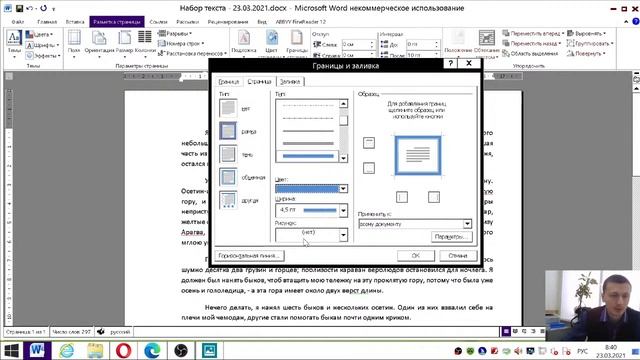Expand the Номера строк line numbers dropdown
The width and height of the screenshot is (640, 360).
coord(181,43)
